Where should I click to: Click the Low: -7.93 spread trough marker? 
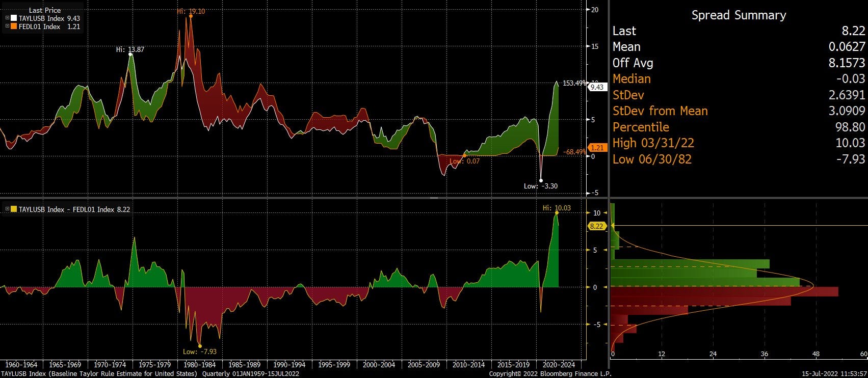point(200,346)
